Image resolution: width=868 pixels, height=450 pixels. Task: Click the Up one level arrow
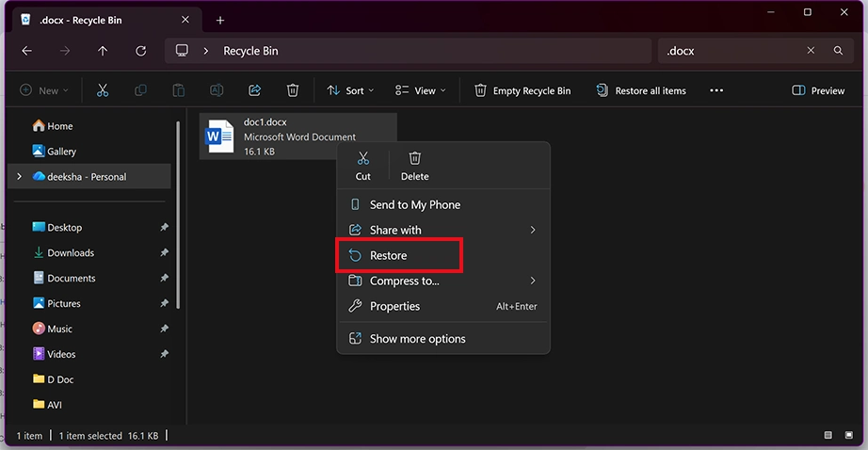point(103,51)
